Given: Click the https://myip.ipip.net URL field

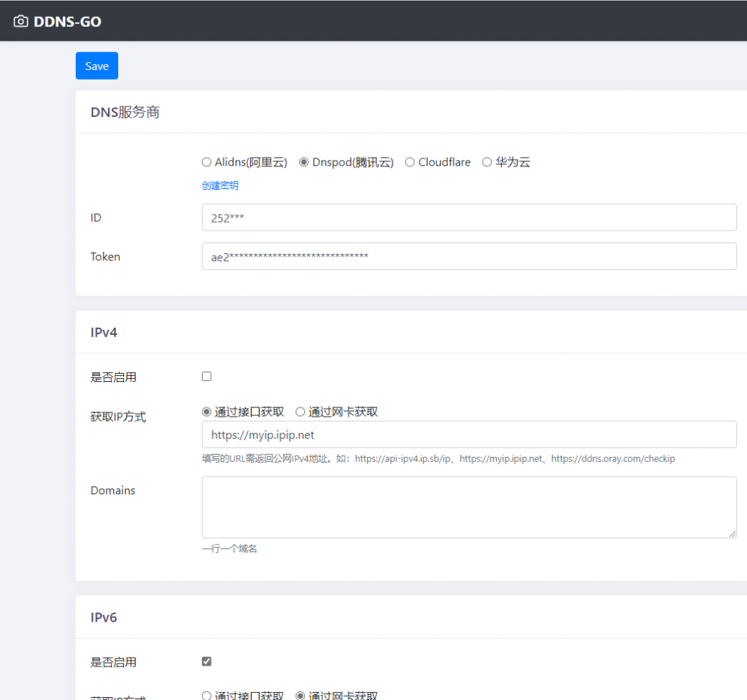Looking at the screenshot, I should 468,434.
